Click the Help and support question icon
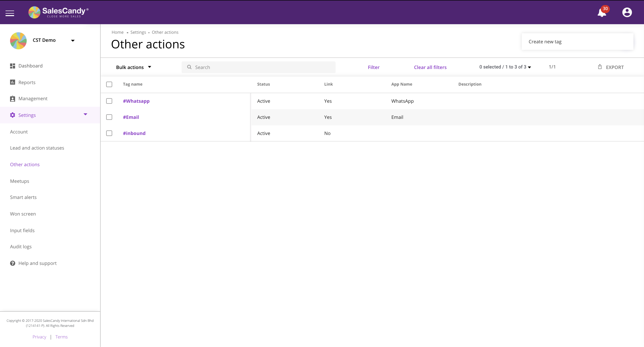This screenshot has height=347, width=644. 13,263
